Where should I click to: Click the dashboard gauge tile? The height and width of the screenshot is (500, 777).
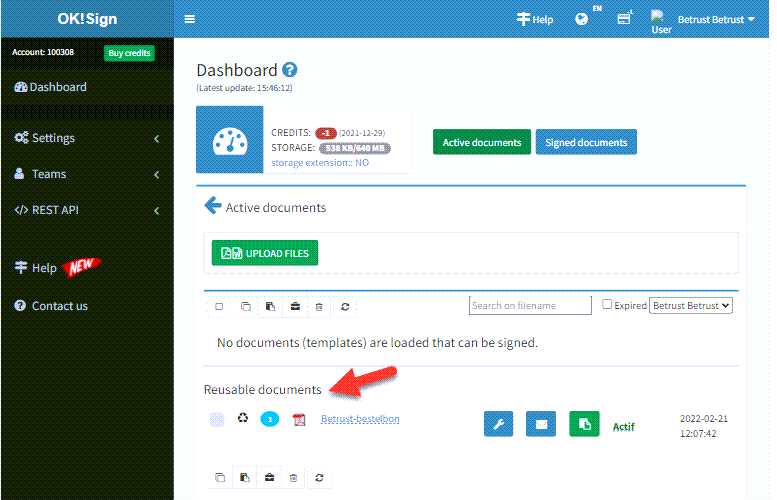click(x=229, y=139)
